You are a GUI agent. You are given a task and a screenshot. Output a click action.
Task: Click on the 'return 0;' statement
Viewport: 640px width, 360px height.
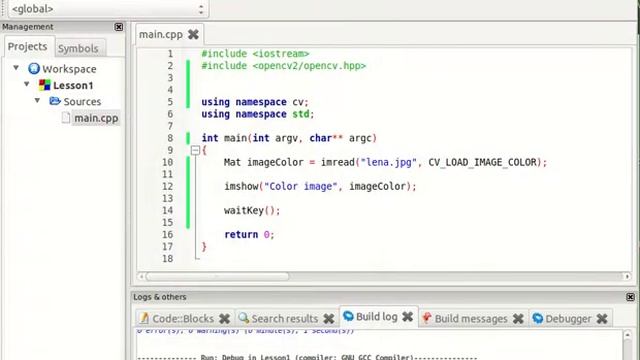pyautogui.click(x=249, y=235)
